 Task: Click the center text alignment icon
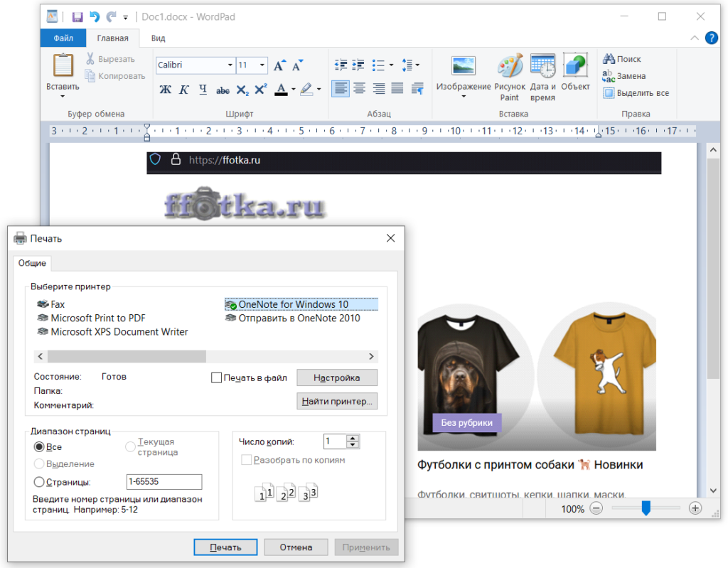pos(360,89)
